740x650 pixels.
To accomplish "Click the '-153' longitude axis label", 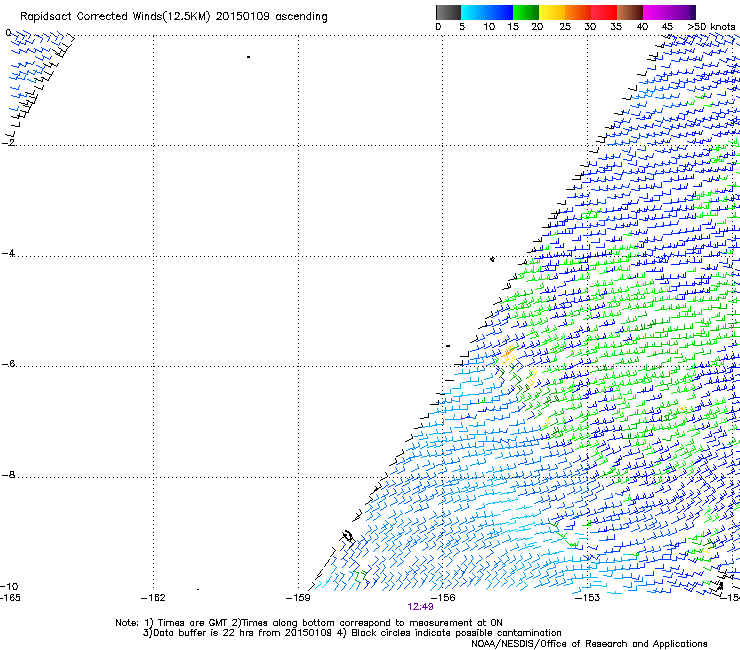I will [x=588, y=598].
